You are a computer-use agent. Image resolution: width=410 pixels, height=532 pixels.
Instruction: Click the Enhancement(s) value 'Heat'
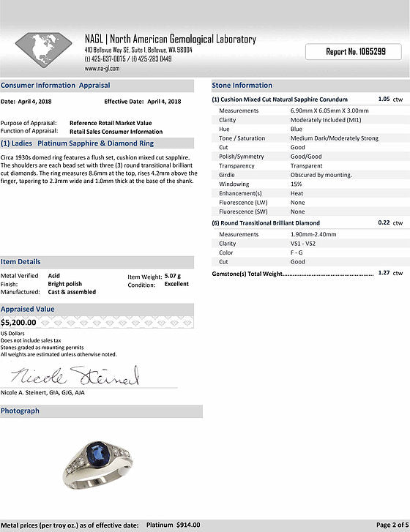click(x=297, y=193)
